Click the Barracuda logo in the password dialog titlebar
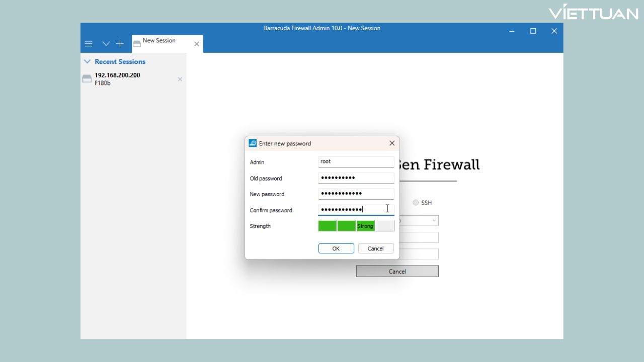 [x=252, y=143]
